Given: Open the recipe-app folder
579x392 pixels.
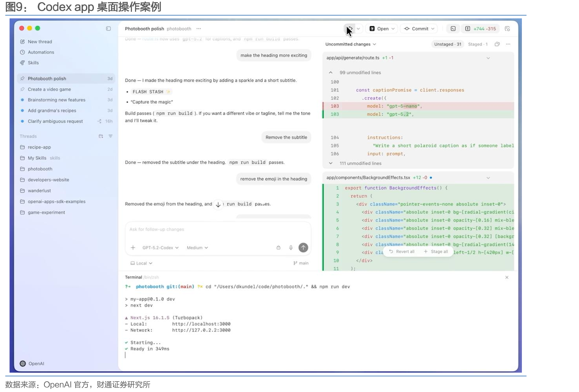Looking at the screenshot, I should 35,147.
